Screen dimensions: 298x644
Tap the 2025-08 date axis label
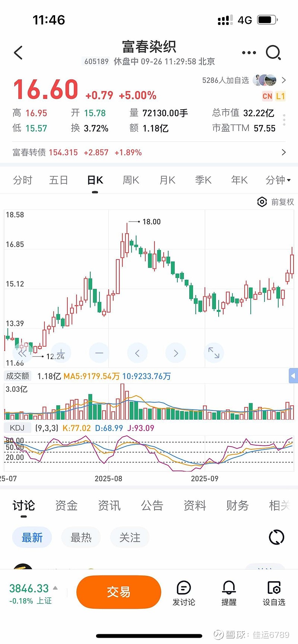pyautogui.click(x=108, y=478)
